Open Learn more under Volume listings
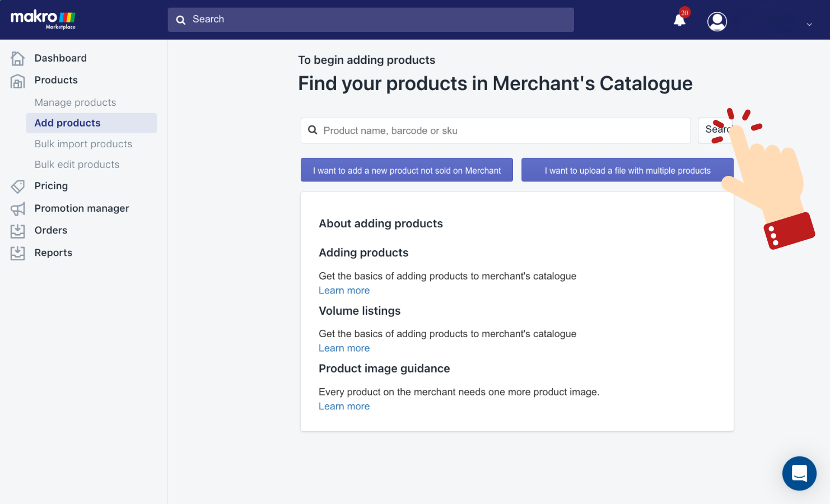The image size is (830, 504). point(344,348)
